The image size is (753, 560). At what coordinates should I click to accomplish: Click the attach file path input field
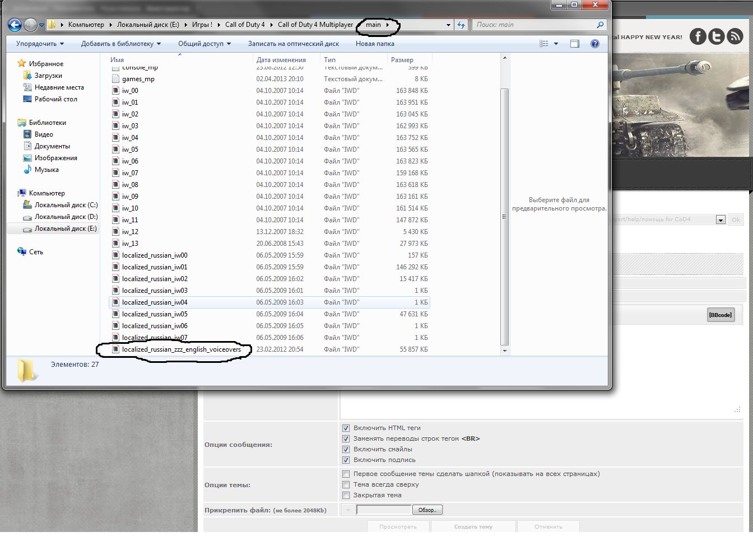click(384, 510)
